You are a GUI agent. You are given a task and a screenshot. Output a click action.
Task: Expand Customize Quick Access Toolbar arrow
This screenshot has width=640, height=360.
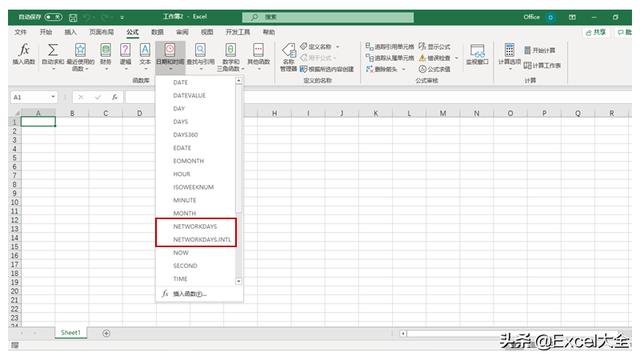pos(122,18)
